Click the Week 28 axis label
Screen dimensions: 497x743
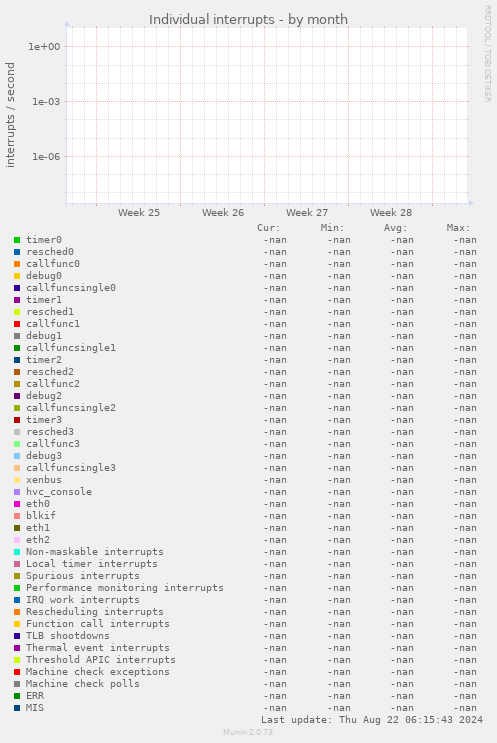[391, 213]
